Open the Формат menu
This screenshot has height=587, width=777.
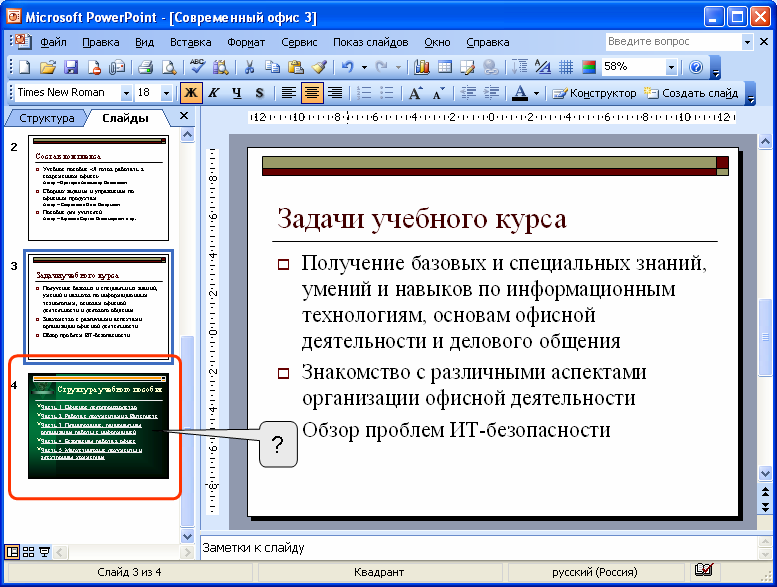[246, 42]
